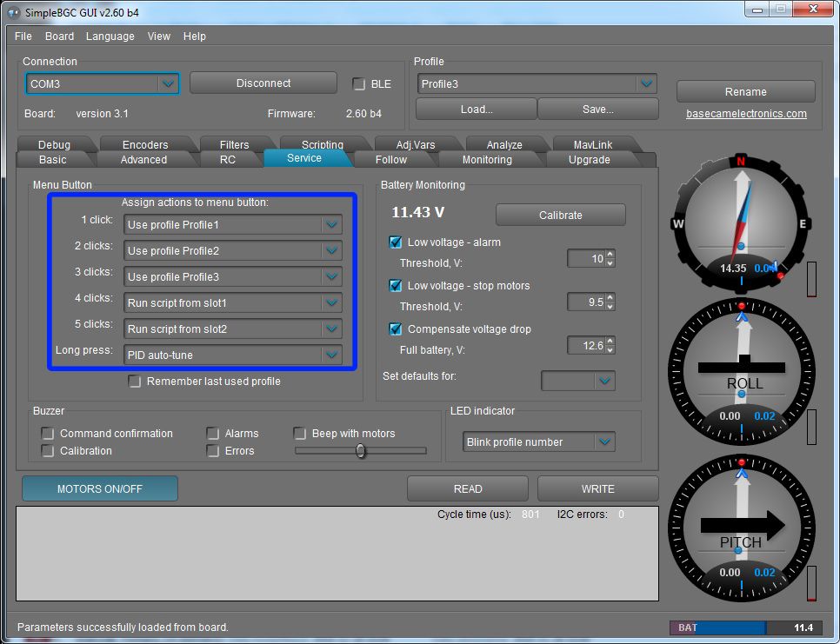Open the 1 click action dropdown
The image size is (840, 644).
pyautogui.click(x=232, y=225)
